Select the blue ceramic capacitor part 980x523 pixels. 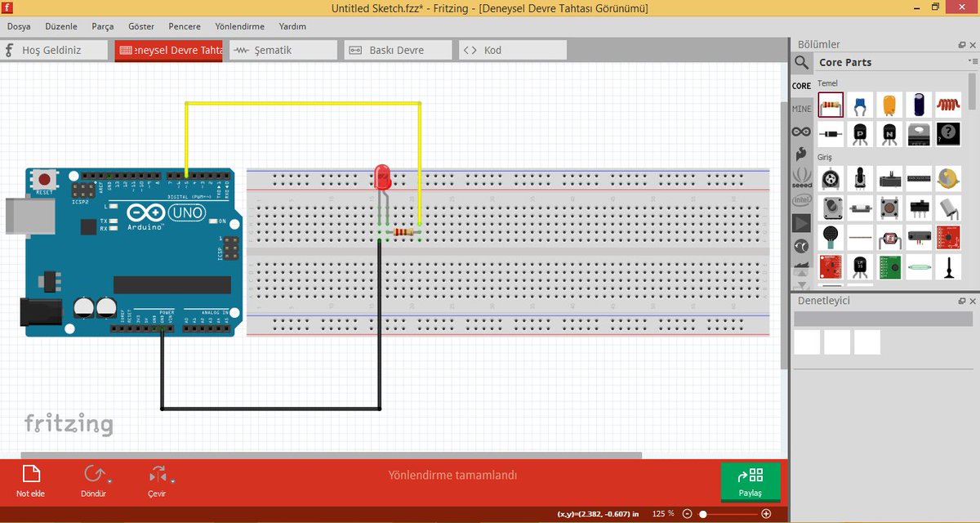[x=860, y=105]
